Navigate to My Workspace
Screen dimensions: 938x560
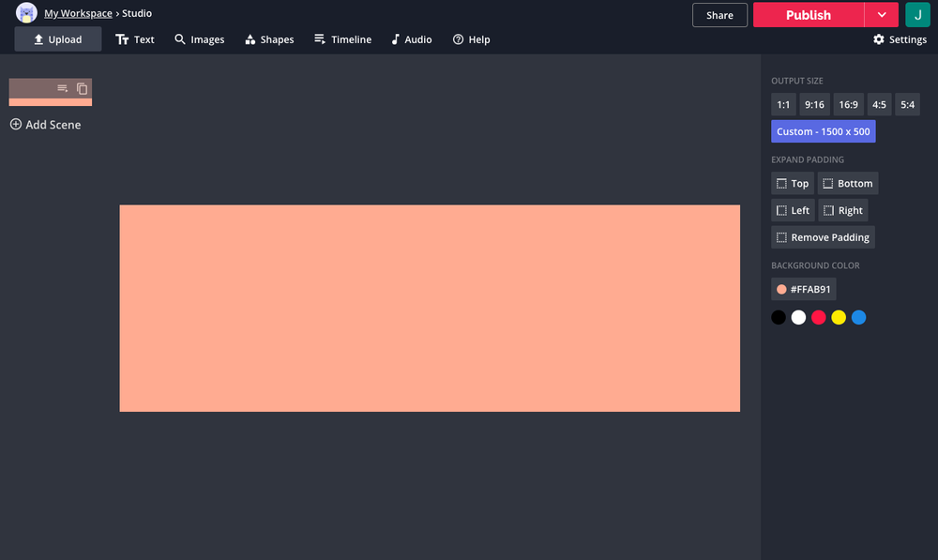[x=78, y=13]
